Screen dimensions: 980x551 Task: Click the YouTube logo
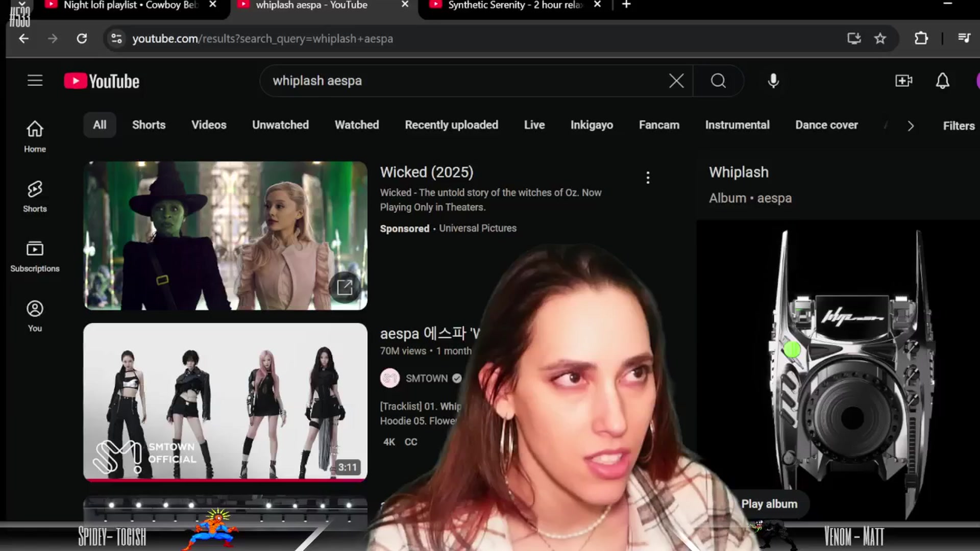(x=102, y=81)
